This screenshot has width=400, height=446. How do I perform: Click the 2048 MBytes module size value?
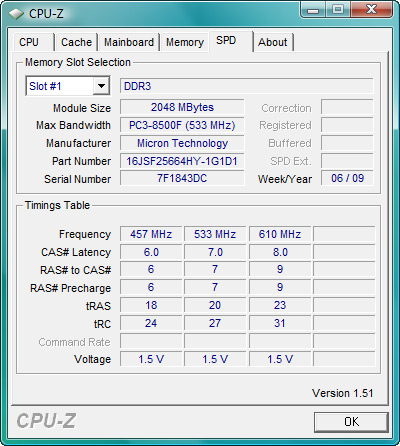tap(182, 107)
